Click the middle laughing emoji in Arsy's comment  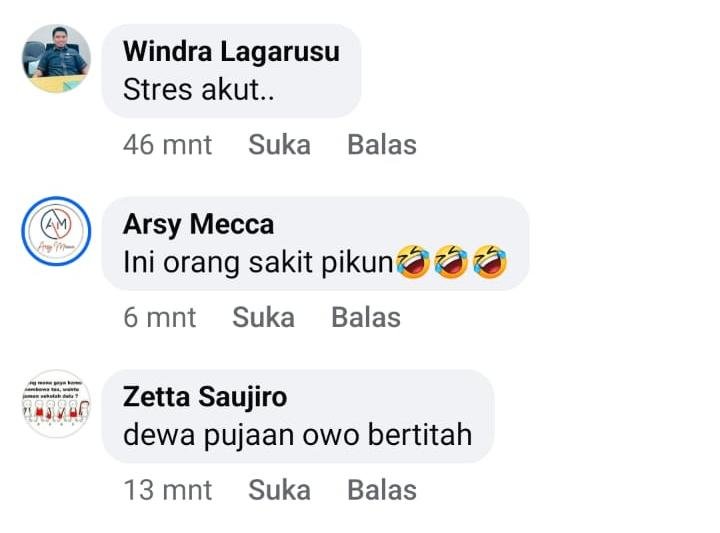[451, 262]
